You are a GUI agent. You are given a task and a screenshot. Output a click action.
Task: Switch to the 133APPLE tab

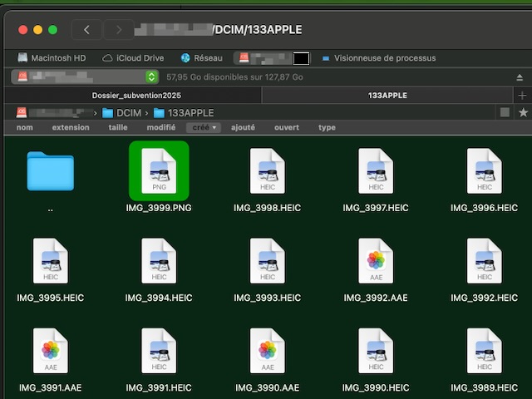pos(387,96)
